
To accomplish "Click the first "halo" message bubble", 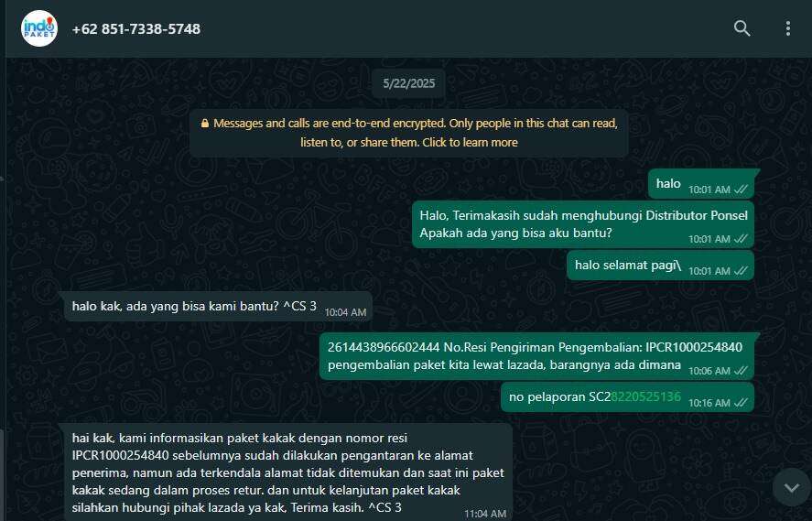I will pos(701,184).
